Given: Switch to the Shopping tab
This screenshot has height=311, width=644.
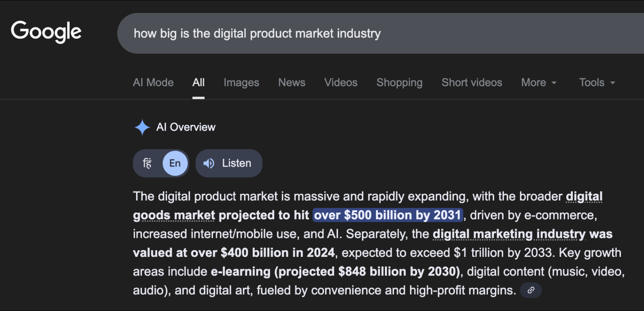Looking at the screenshot, I should [x=399, y=82].
